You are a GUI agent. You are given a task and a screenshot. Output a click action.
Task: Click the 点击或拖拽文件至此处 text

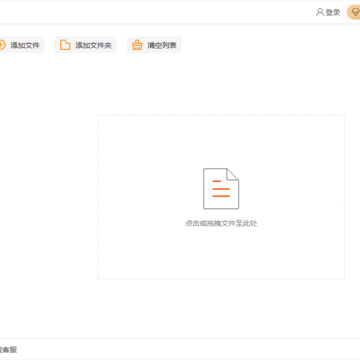221,223
